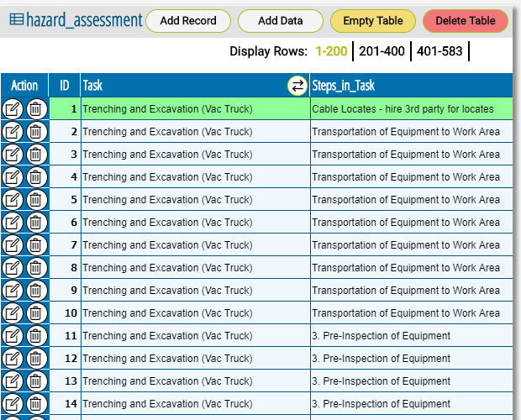Click the Add Record button
The image size is (521, 420).
point(188,21)
